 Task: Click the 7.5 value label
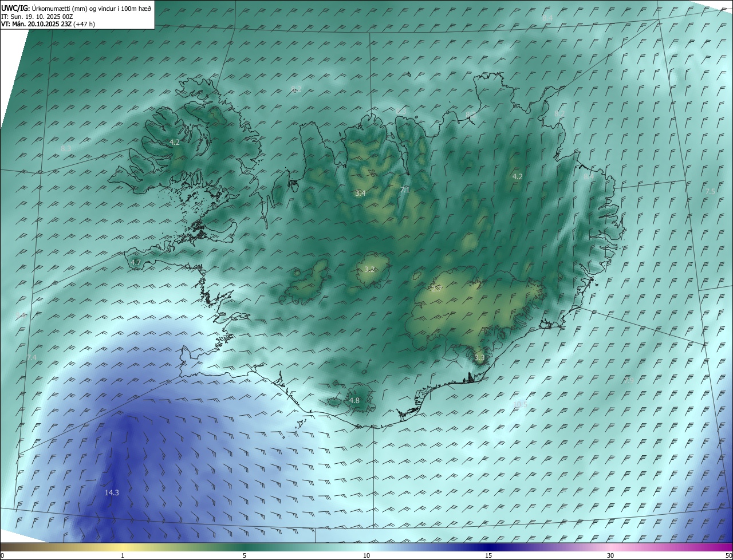coord(710,191)
